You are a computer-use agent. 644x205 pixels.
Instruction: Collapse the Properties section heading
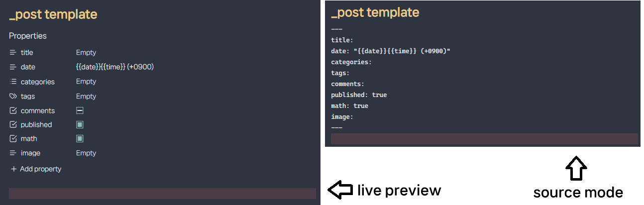point(28,36)
